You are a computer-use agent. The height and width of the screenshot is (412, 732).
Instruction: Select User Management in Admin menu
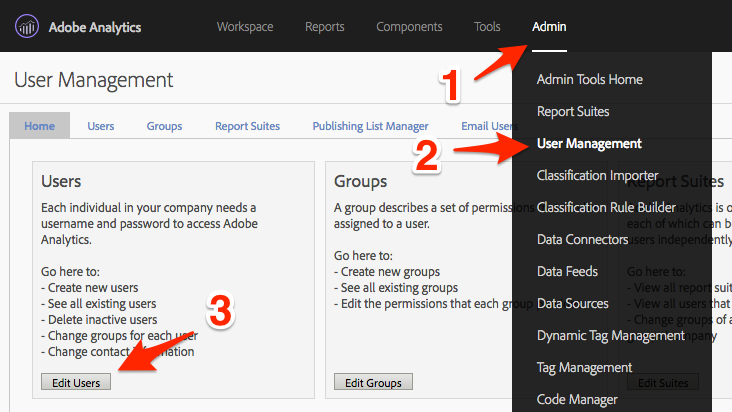(589, 143)
